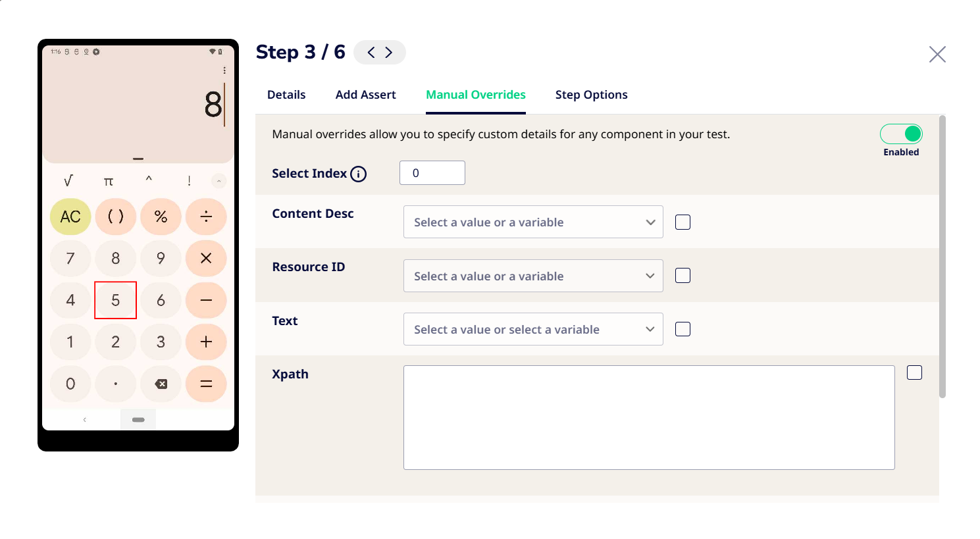Click the Select Index info icon
980x539 pixels.
tap(358, 174)
